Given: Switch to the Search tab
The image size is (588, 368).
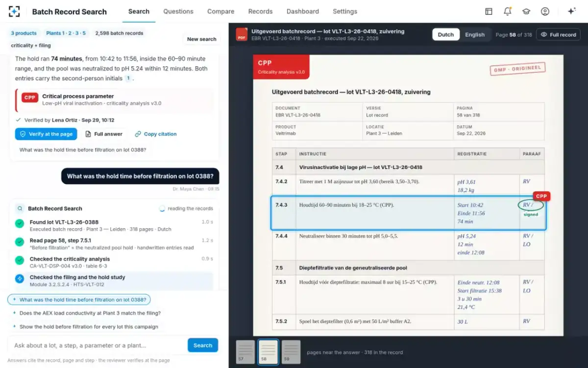Looking at the screenshot, I should point(139,11).
